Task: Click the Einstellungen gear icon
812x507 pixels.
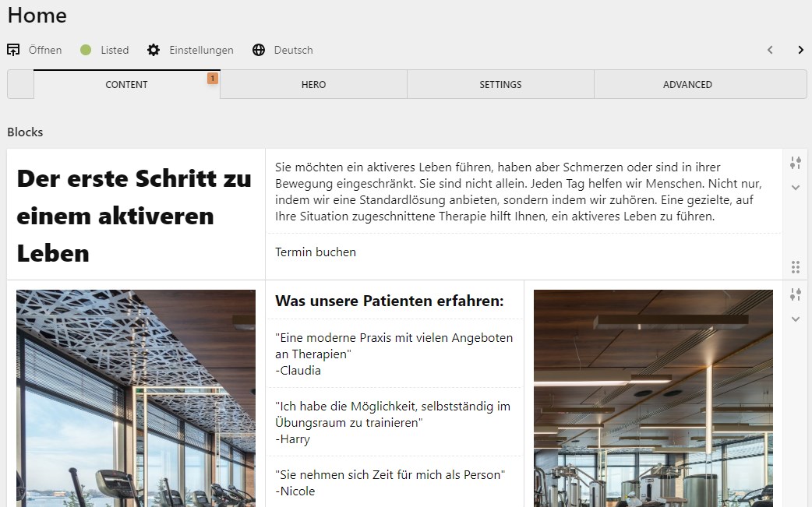Action: 154,49
